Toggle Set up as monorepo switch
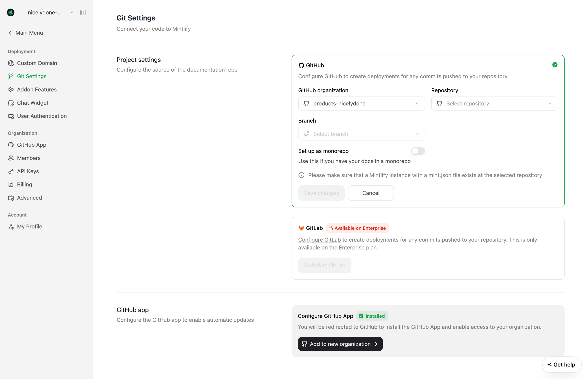This screenshot has width=588, height=379. click(418, 151)
